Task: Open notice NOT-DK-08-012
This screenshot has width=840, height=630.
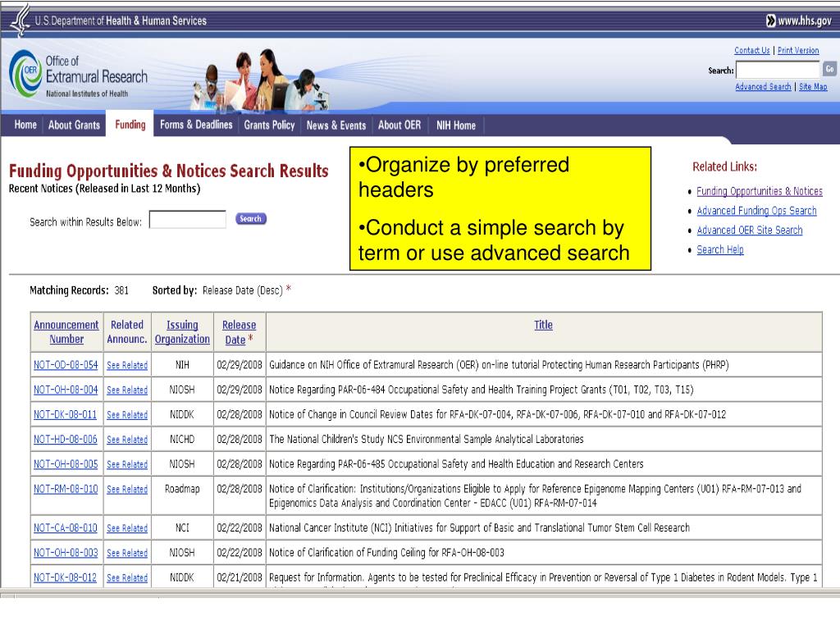Action: pos(66,577)
